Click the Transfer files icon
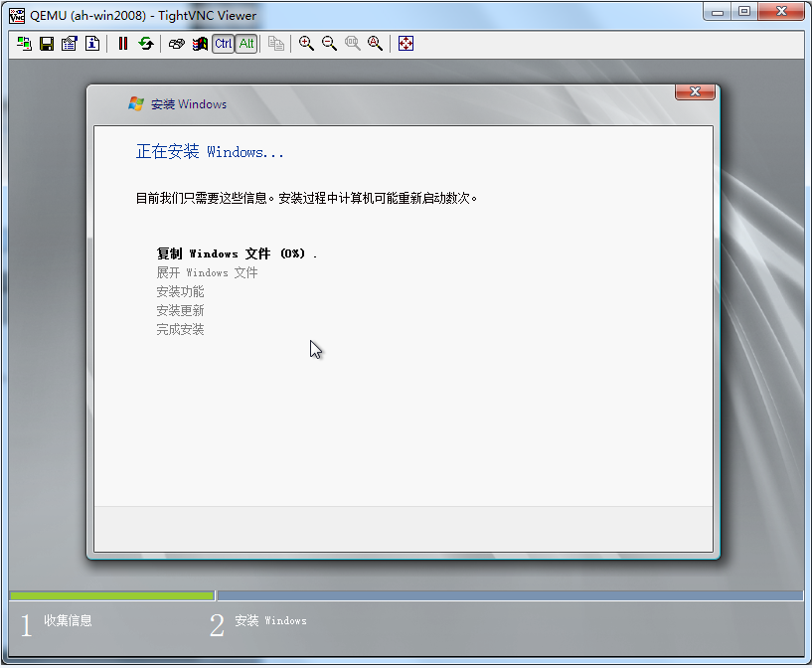812x668 pixels. [x=276, y=44]
